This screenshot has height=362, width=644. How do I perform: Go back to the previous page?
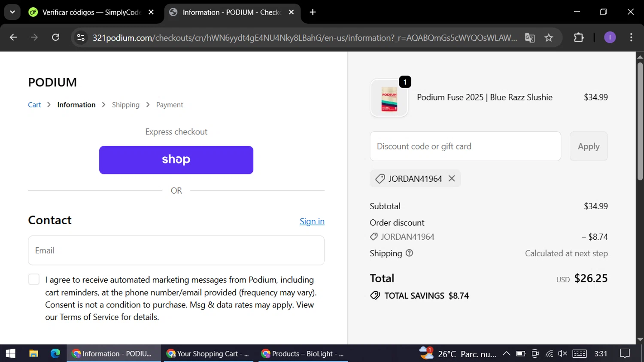pyautogui.click(x=13, y=37)
